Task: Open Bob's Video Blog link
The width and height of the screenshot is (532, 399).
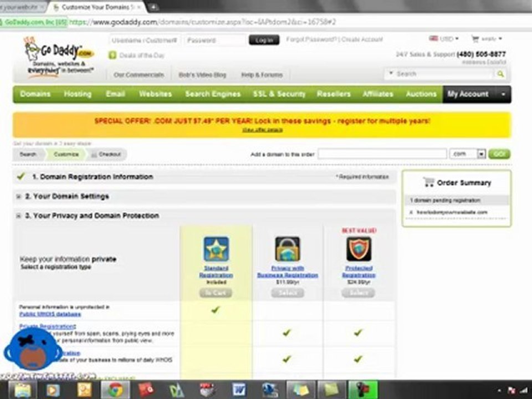Action: [202, 75]
